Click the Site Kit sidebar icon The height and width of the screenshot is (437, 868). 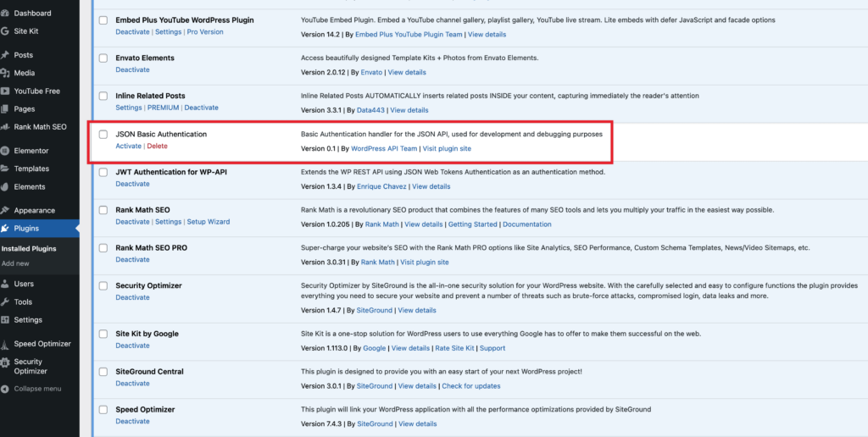(5, 31)
